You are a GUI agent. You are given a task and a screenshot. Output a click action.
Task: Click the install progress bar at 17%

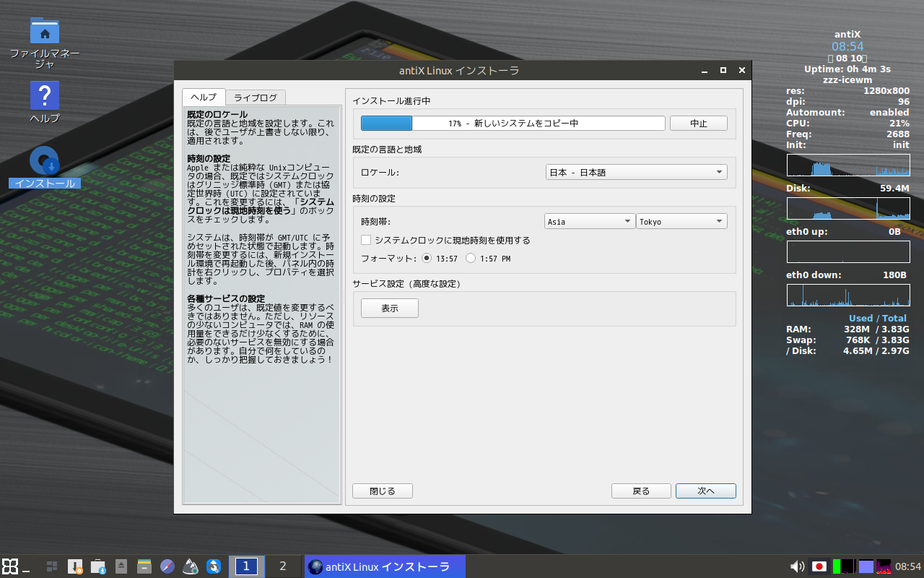click(x=513, y=124)
